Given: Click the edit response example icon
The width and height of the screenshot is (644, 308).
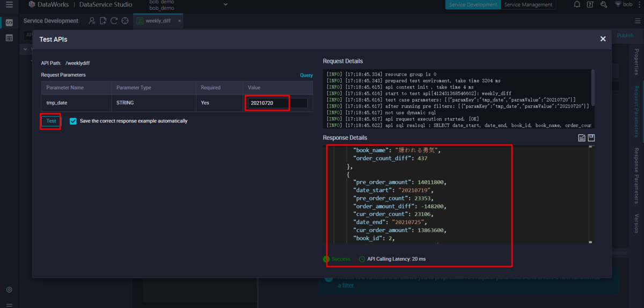Looking at the screenshot, I should (x=581, y=138).
